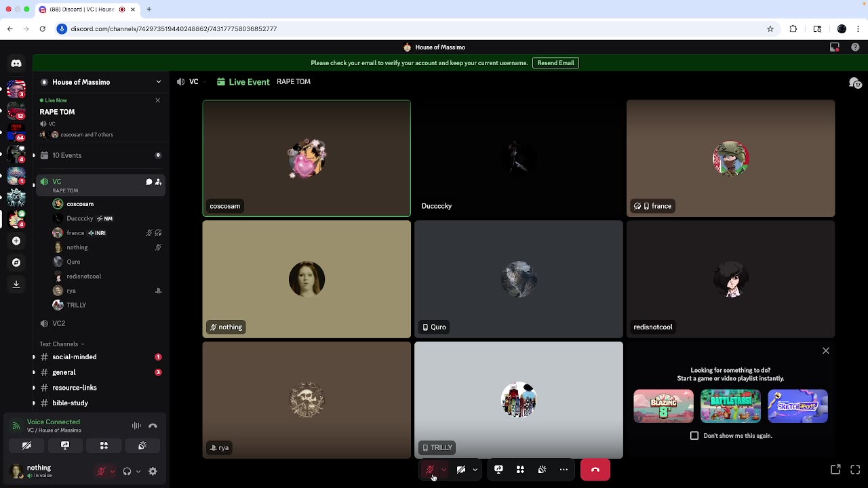The image size is (868, 488).
Task: Unmute microphone in bottom call controls
Action: tap(429, 469)
